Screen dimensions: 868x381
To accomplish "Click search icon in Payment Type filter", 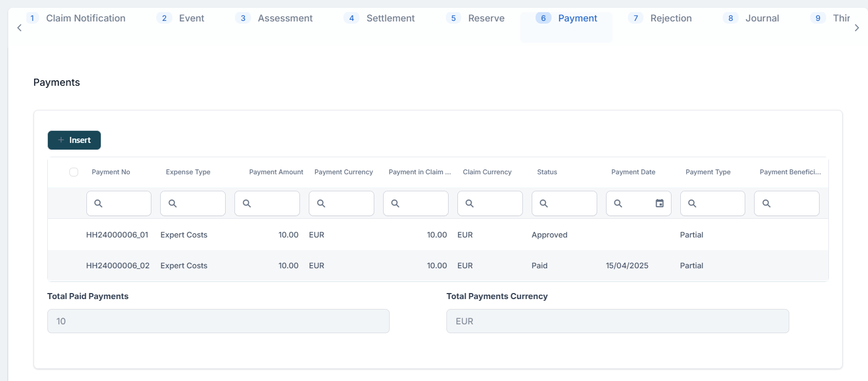I will pos(692,203).
